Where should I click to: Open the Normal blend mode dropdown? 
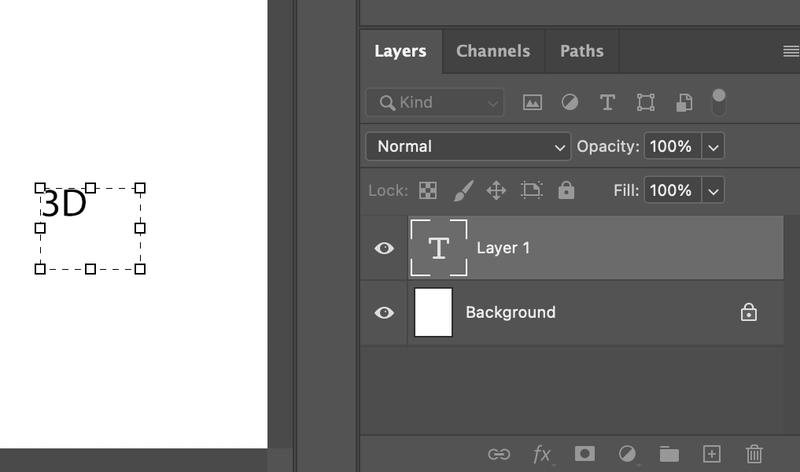point(468,146)
